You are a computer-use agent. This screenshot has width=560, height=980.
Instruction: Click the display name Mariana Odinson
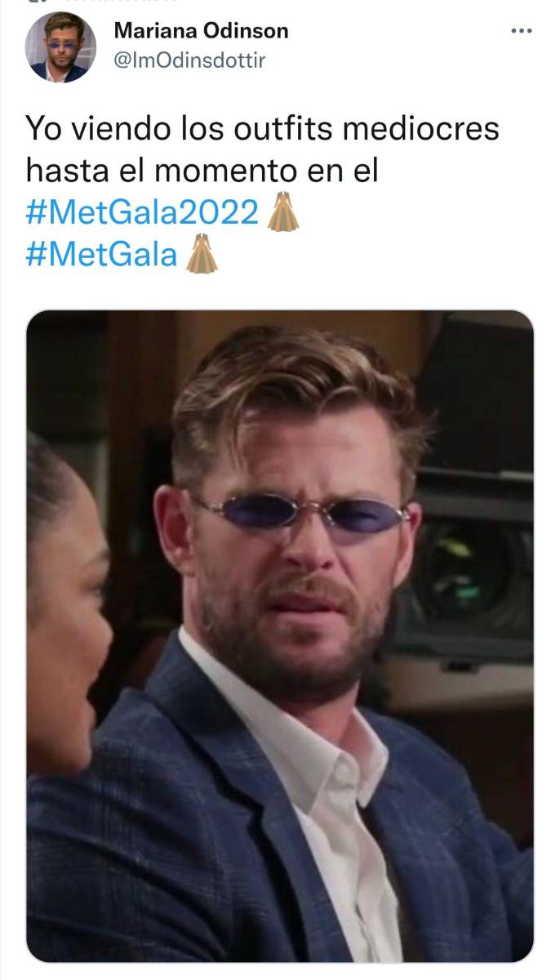[201, 31]
